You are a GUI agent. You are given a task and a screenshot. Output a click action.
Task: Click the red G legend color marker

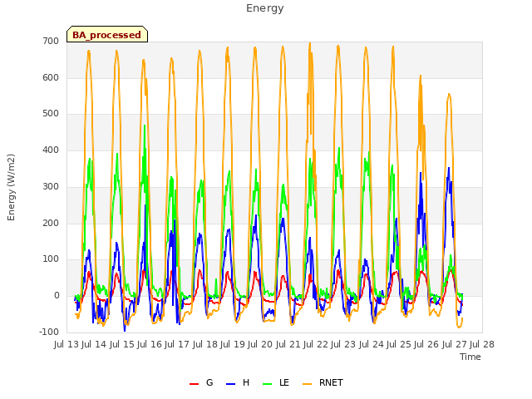point(194,384)
